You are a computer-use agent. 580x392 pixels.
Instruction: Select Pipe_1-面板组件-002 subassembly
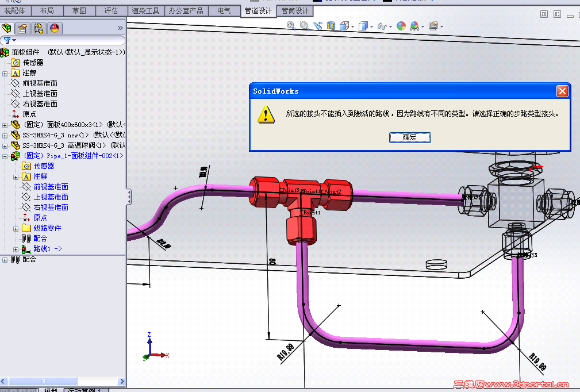(x=73, y=156)
